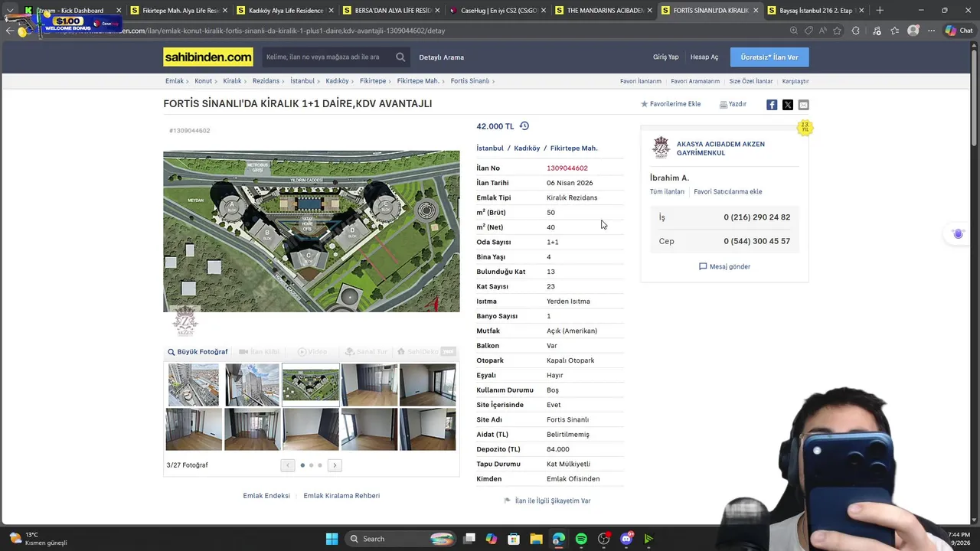This screenshot has height=551, width=980.
Task: Click Mesaj gönder link
Action: (724, 267)
